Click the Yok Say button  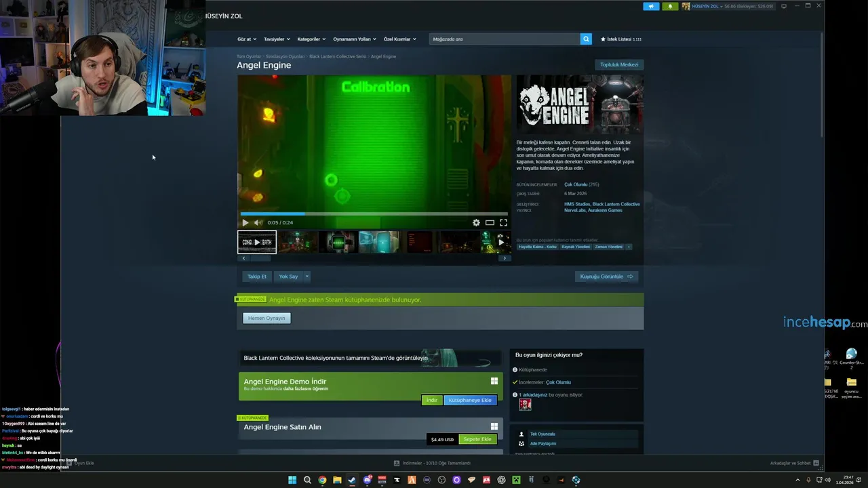[x=288, y=277]
